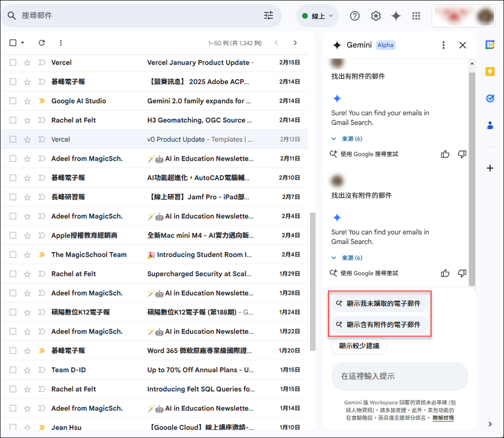Screen dimensions: 504x438
Task: Open Google Keep in the side panel
Action: click(490, 71)
